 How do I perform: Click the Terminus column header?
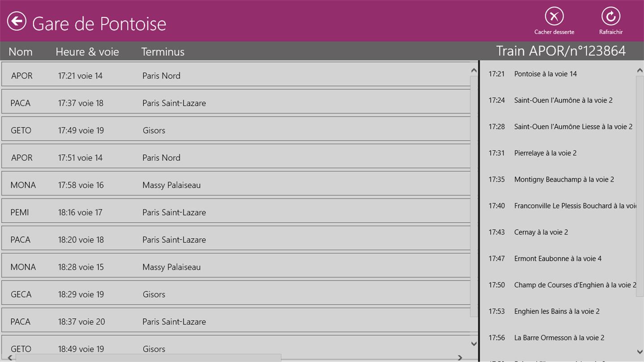163,52
